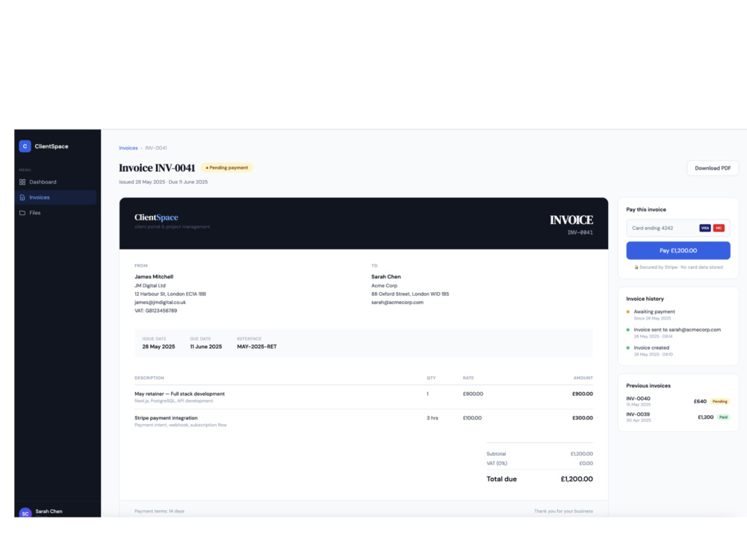Click the Total due £1,200.00 value
The image size is (747, 560).
[x=577, y=479]
